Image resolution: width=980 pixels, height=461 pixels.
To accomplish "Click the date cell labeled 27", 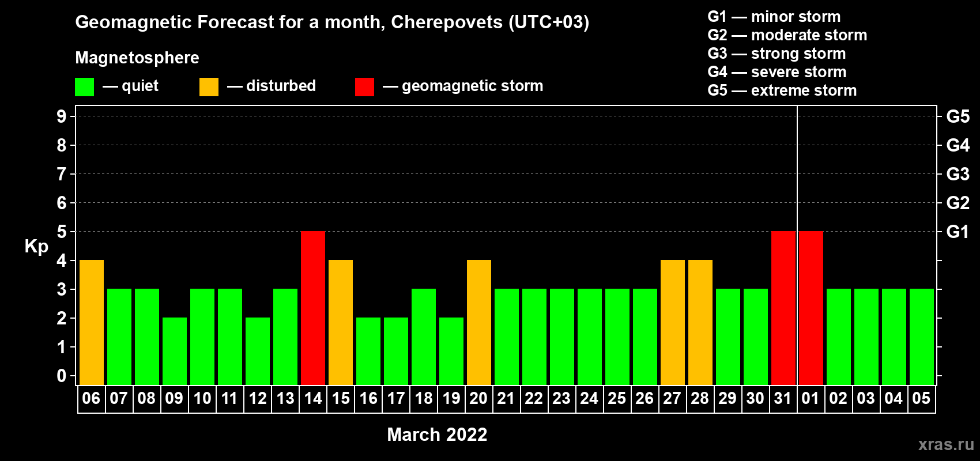I will pyautogui.click(x=672, y=399).
